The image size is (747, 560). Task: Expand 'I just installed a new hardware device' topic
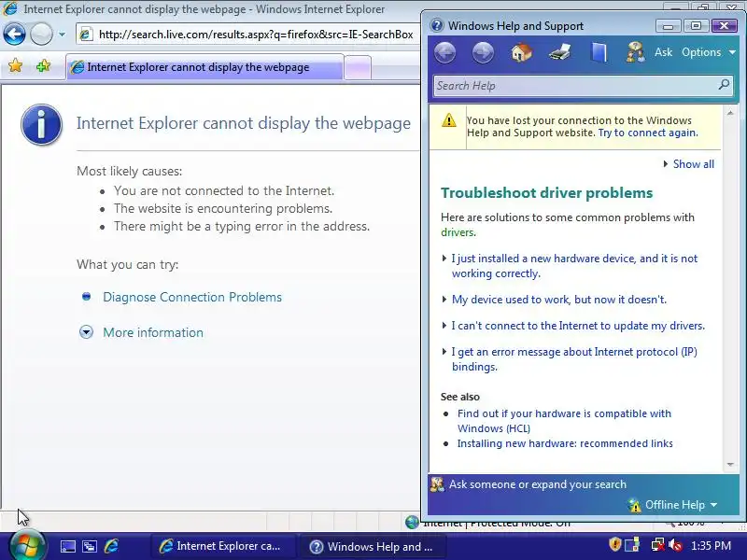(x=574, y=266)
